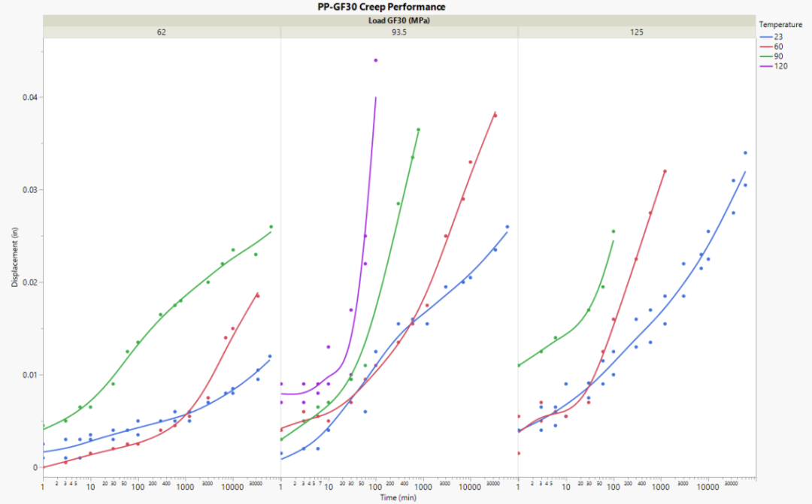The image size is (812, 504).
Task: Select the PP-GF30 Creep Performance graph title
Action: pos(381,7)
